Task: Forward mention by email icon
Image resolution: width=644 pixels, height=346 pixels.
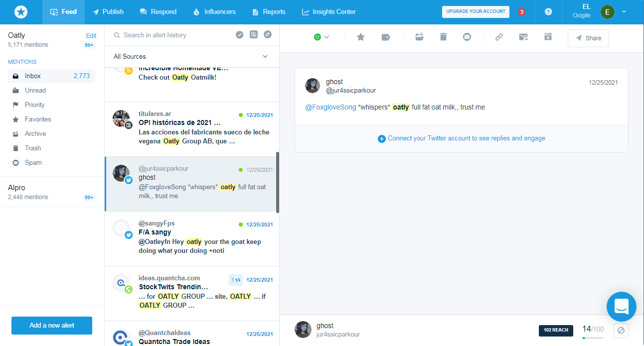Action: pos(523,37)
